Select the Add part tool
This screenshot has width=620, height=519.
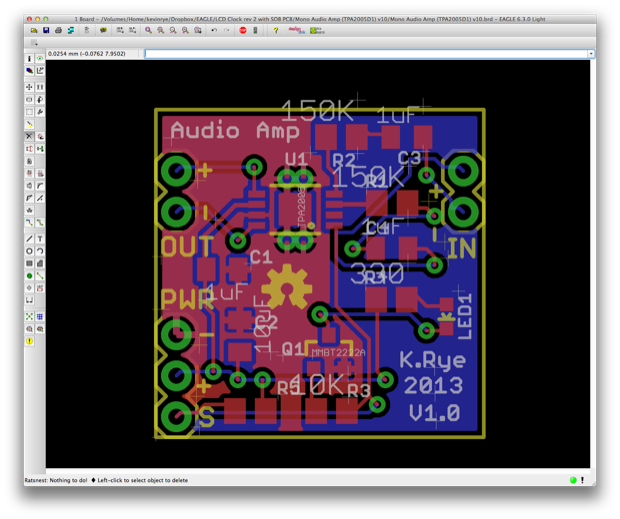click(40, 136)
